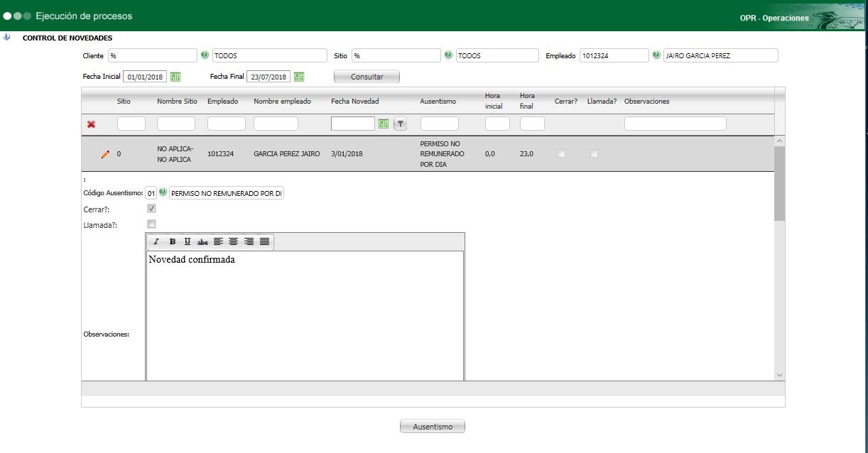The height and width of the screenshot is (453, 868).
Task: Open the Fecha Novedad filter funnel menu
Action: click(400, 124)
